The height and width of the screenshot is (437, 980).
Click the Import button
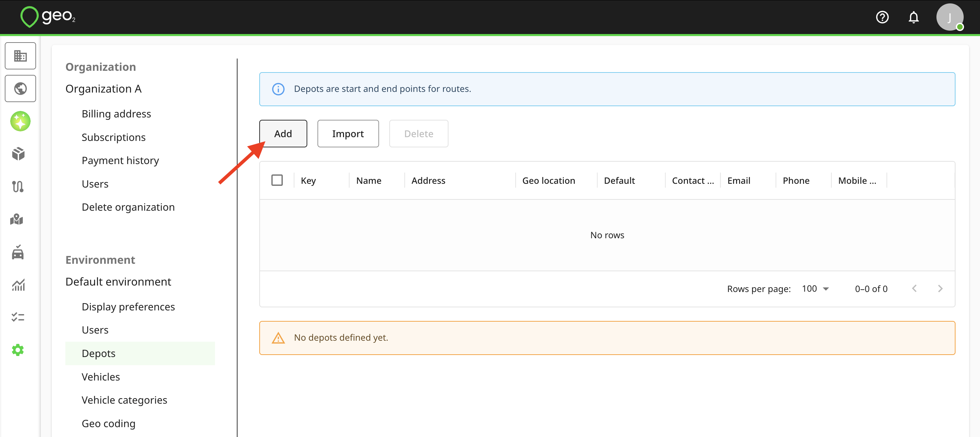348,134
